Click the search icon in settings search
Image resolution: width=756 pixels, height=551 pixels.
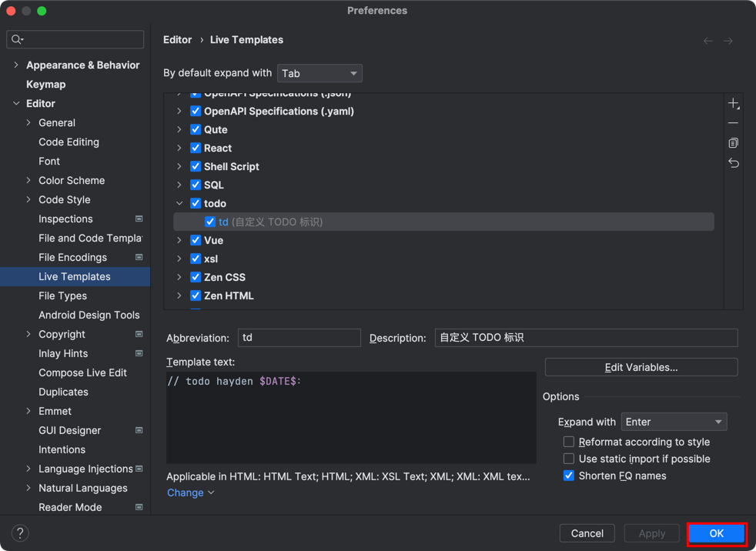coord(17,39)
